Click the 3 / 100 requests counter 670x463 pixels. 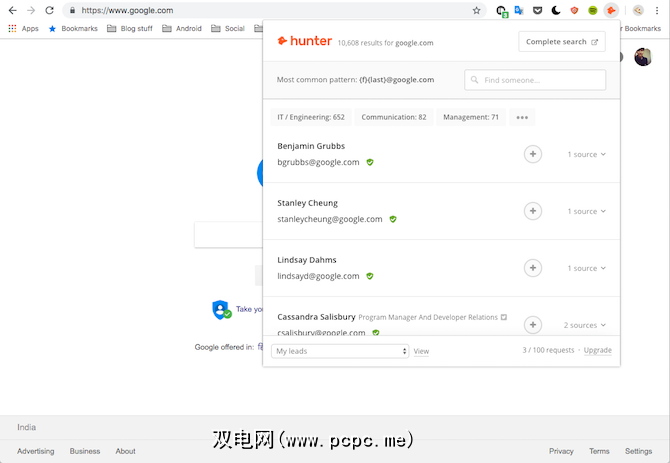548,350
